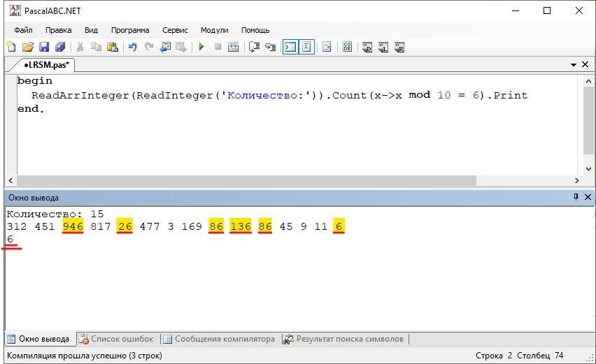The height and width of the screenshot is (364, 596).
Task: Switch to Результат поиска символов tab
Action: (344, 339)
